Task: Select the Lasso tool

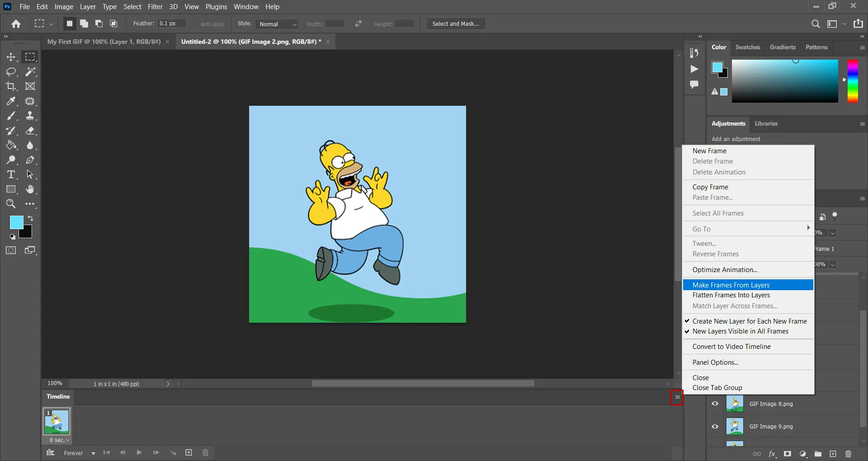Action: click(11, 72)
